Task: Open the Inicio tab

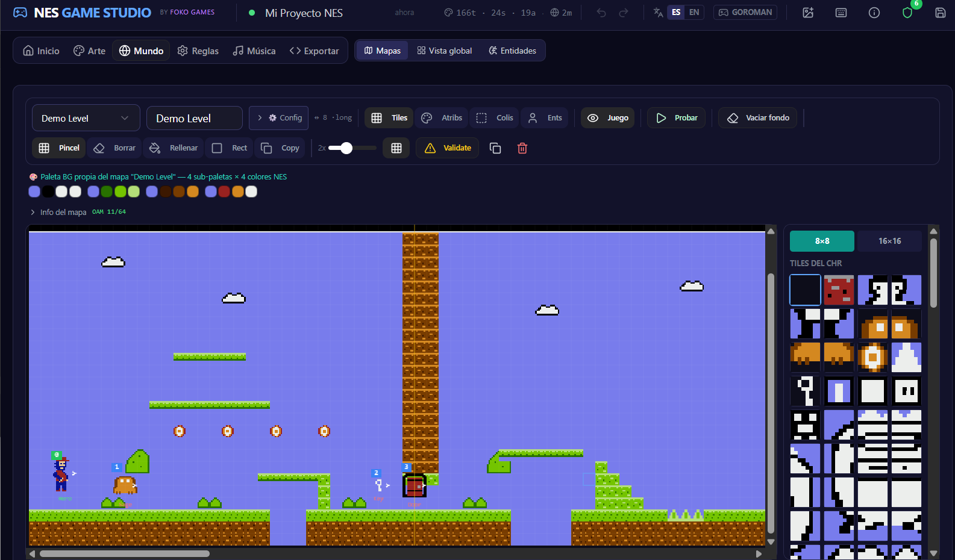Action: 41,51
